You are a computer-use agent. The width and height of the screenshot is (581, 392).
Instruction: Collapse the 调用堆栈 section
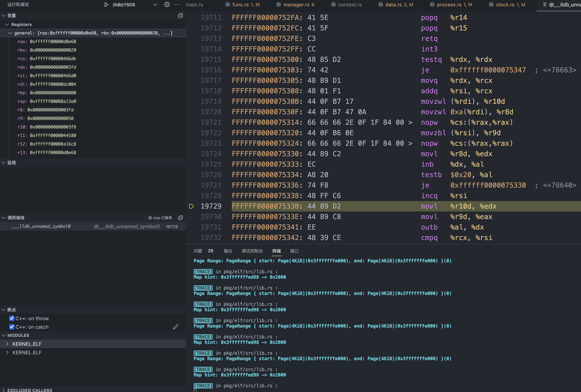pyautogui.click(x=3, y=218)
